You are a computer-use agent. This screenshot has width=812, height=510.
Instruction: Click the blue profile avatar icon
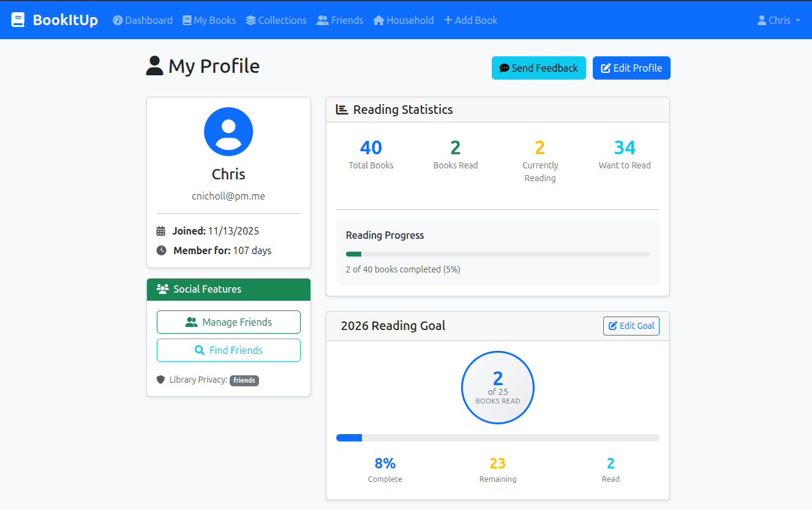(x=228, y=131)
